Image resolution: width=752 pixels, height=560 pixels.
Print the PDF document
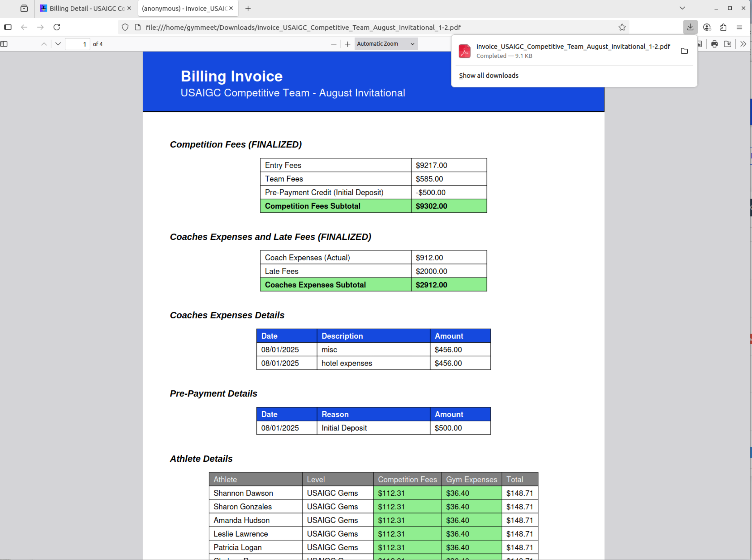[x=714, y=44]
